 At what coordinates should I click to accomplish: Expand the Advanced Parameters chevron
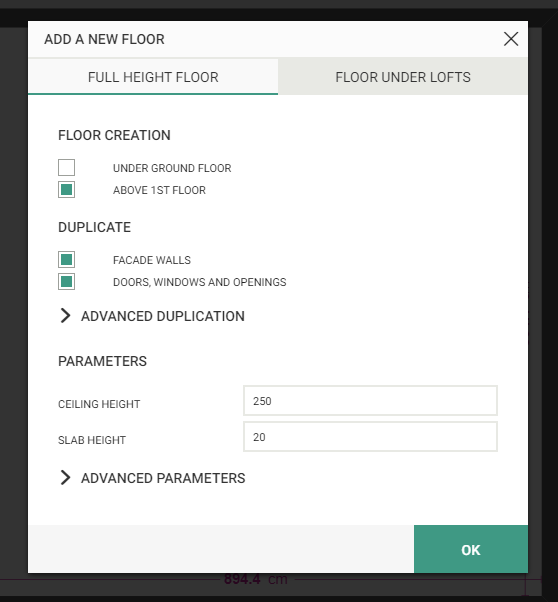tap(65, 478)
